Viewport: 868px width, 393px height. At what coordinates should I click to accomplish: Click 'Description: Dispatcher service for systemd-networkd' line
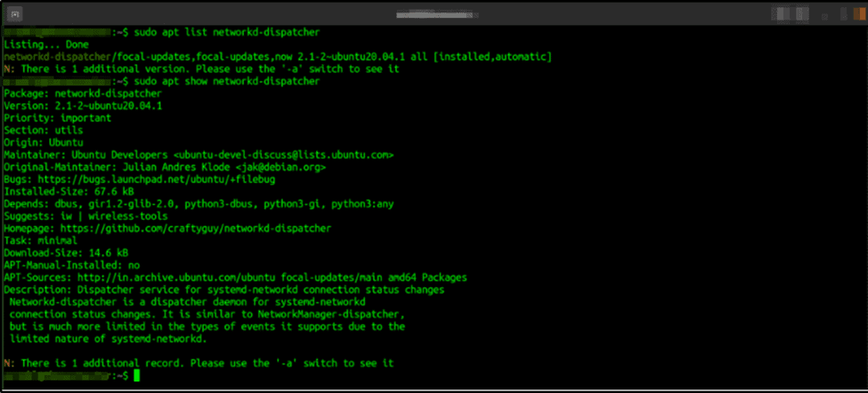coord(223,290)
